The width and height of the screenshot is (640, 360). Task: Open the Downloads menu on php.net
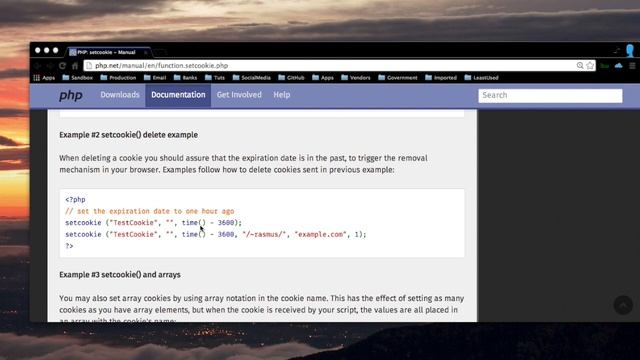pyautogui.click(x=120, y=95)
